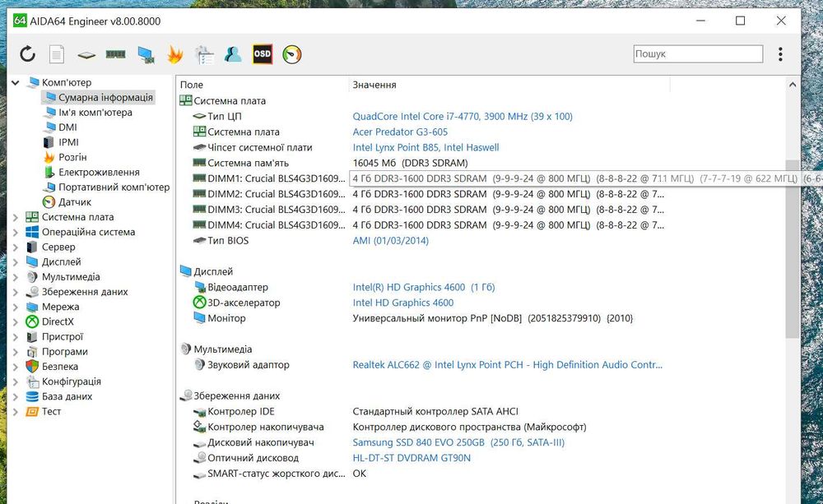
Task: Expand the Програми tree node
Action: point(15,352)
